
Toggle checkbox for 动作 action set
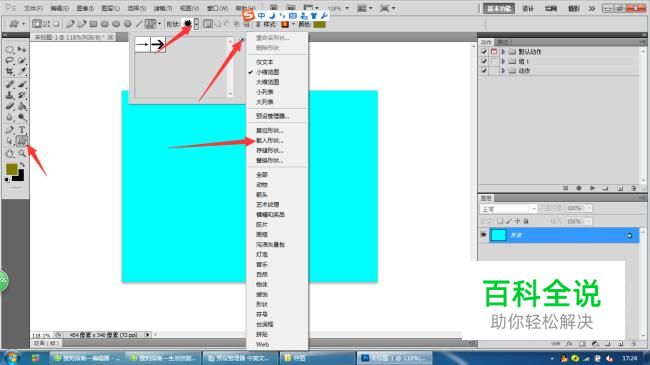click(484, 71)
